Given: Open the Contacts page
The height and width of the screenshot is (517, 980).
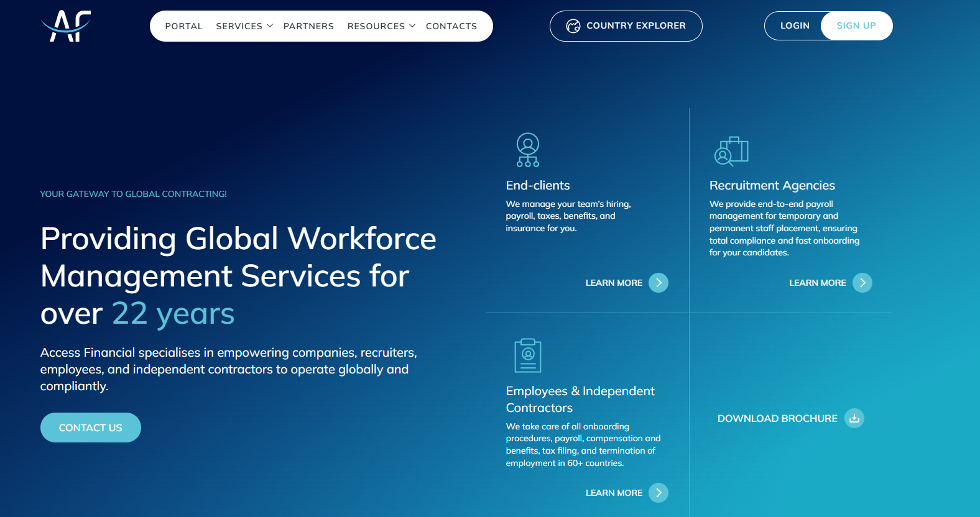Looking at the screenshot, I should pyautogui.click(x=451, y=26).
